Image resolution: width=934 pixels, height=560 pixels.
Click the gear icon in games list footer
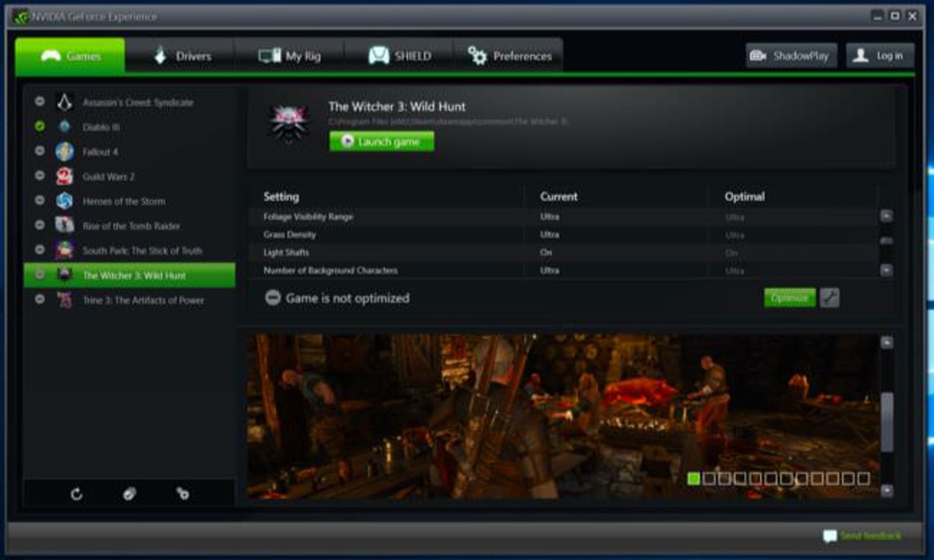[x=182, y=494]
